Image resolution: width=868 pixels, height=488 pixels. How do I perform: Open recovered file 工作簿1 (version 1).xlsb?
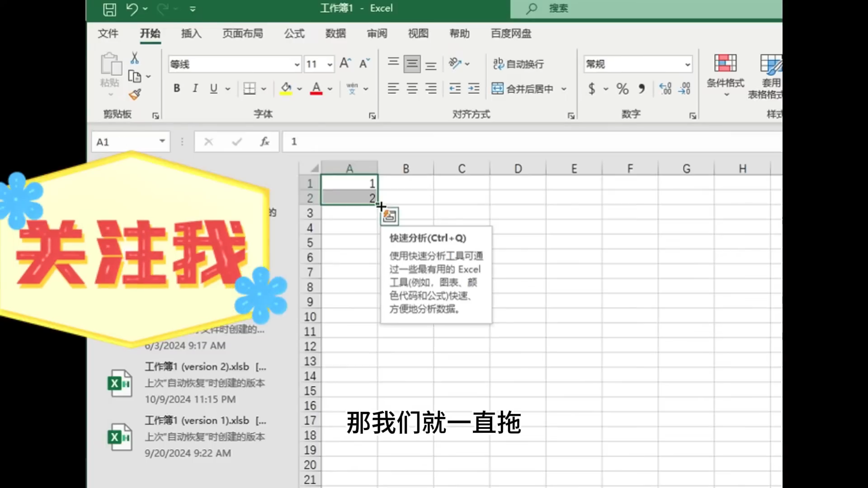pos(187,436)
